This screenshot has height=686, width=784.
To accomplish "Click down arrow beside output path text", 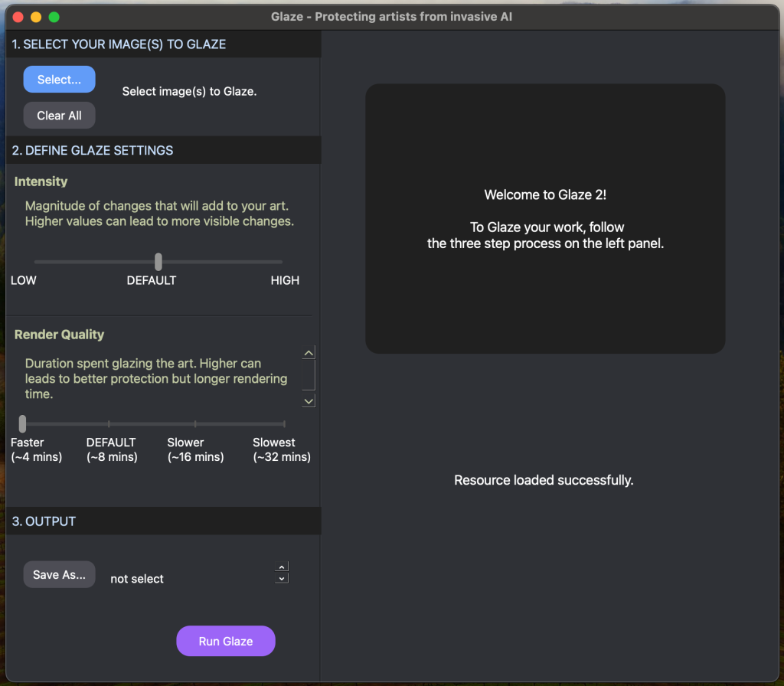I will (x=282, y=578).
